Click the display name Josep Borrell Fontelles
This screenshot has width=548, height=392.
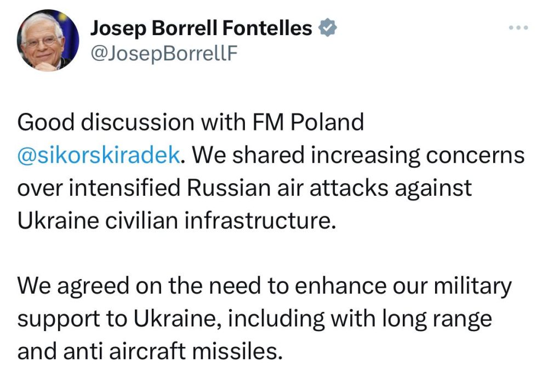click(x=201, y=29)
